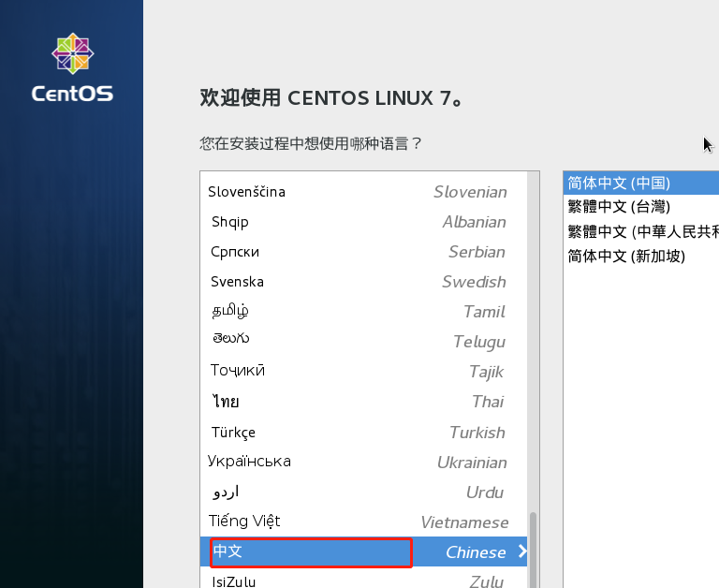Select Türkçe Turkish language

[x=363, y=432]
